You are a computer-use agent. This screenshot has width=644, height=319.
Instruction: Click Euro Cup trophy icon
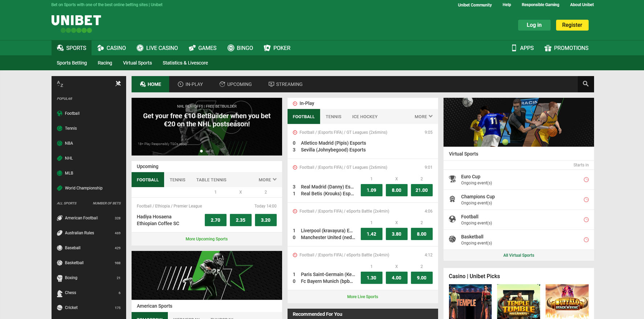tap(452, 179)
